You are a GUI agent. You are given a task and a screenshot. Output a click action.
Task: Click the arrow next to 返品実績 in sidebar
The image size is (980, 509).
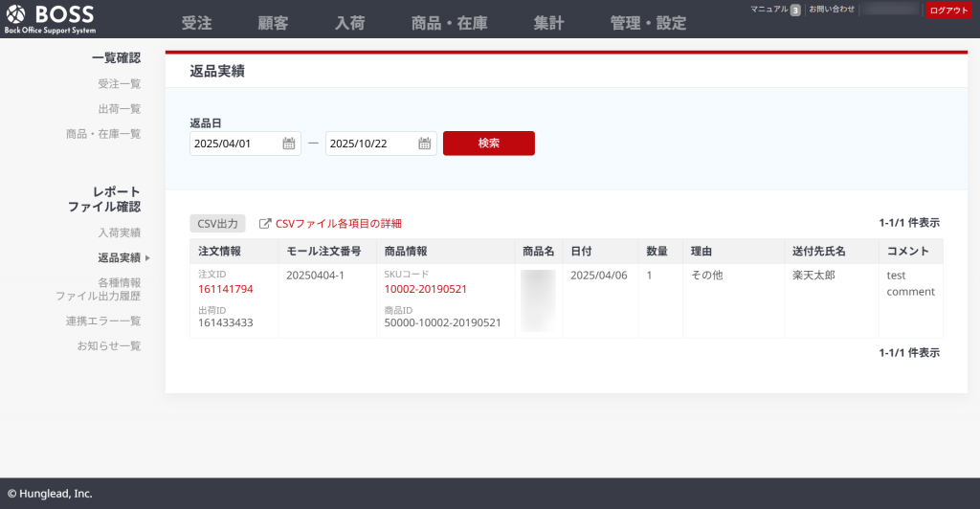[x=147, y=257]
